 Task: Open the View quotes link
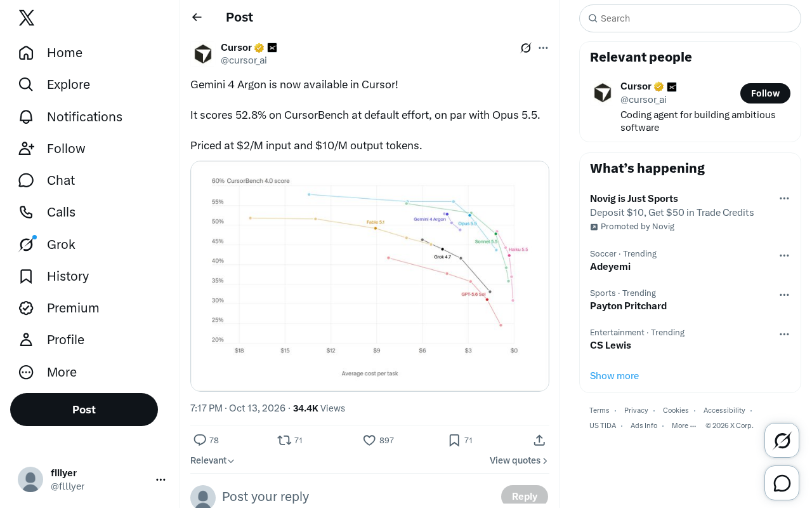(519, 460)
